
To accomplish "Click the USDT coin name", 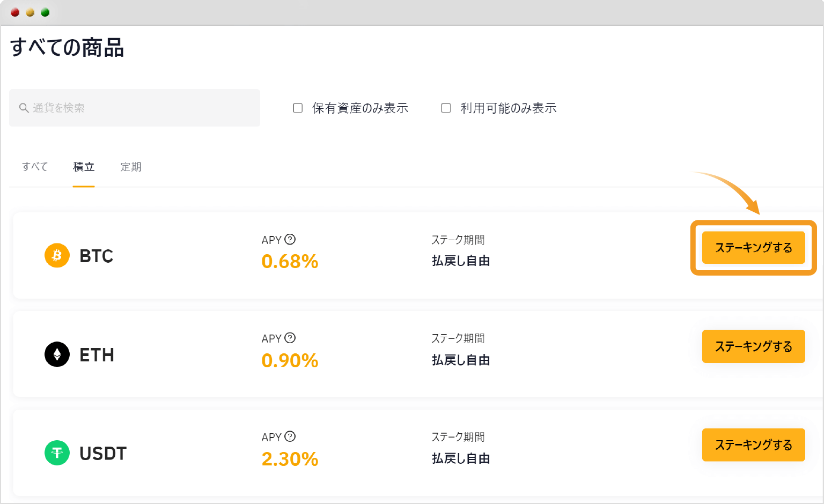I will point(103,454).
